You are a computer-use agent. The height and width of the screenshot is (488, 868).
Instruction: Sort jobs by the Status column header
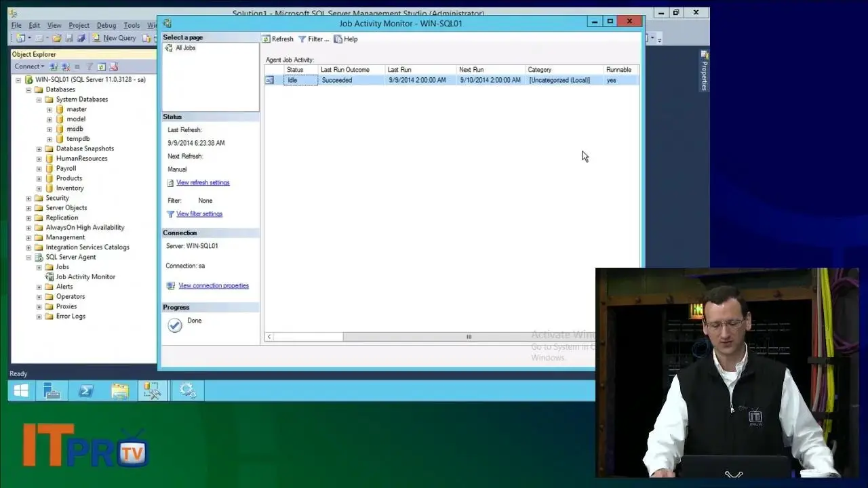point(301,70)
